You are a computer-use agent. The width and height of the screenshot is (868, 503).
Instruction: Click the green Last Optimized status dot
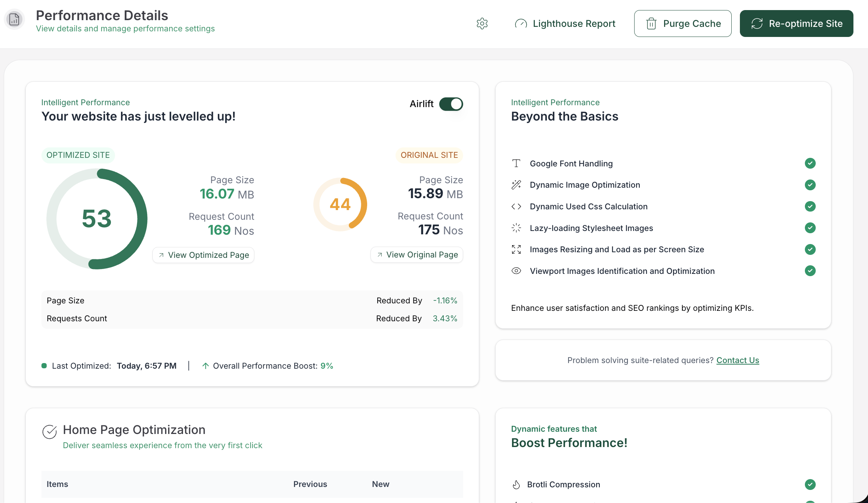(44, 366)
